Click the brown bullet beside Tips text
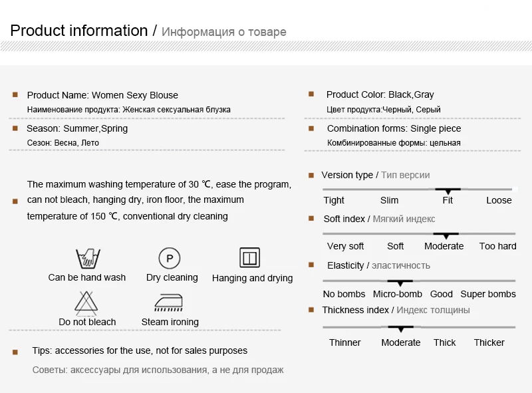The image size is (532, 393). click(15, 352)
